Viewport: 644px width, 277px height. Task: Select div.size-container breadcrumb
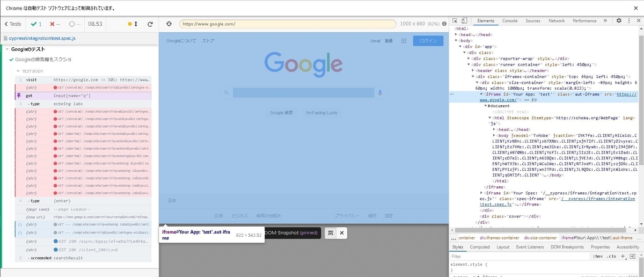[540, 237]
